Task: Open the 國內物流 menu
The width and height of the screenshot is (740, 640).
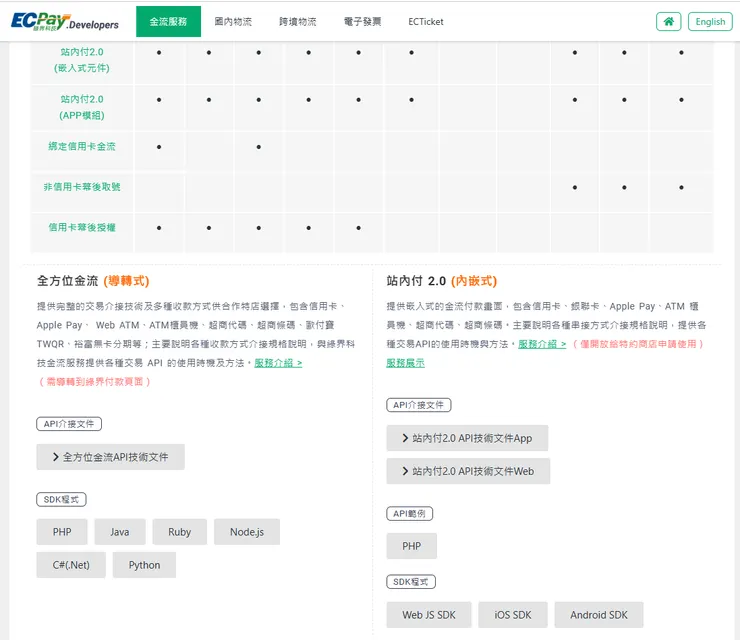Action: (x=233, y=21)
